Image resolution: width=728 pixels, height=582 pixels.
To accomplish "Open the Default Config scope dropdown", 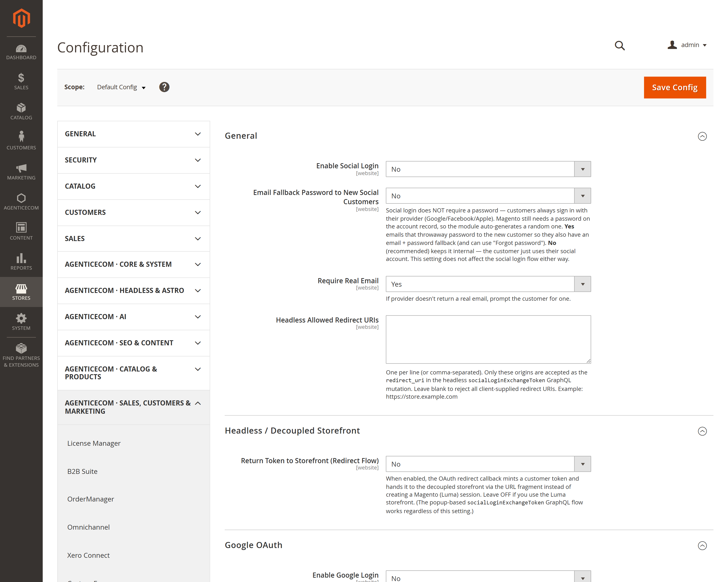I will (x=121, y=87).
